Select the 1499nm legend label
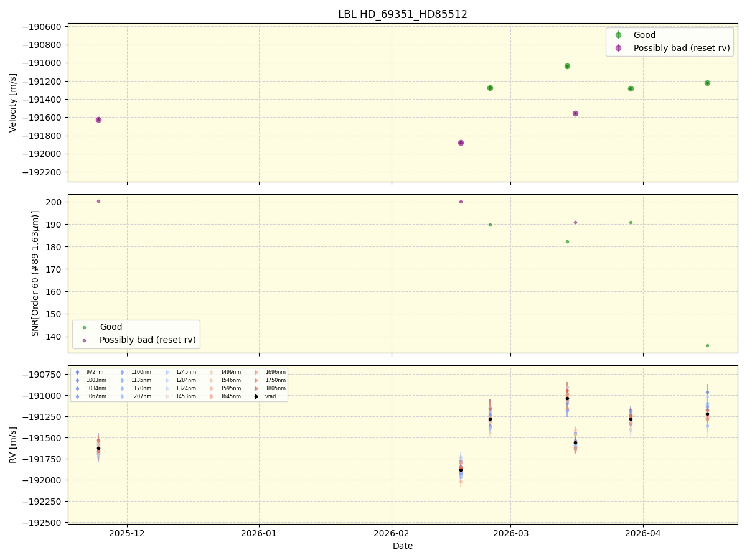 coord(230,372)
